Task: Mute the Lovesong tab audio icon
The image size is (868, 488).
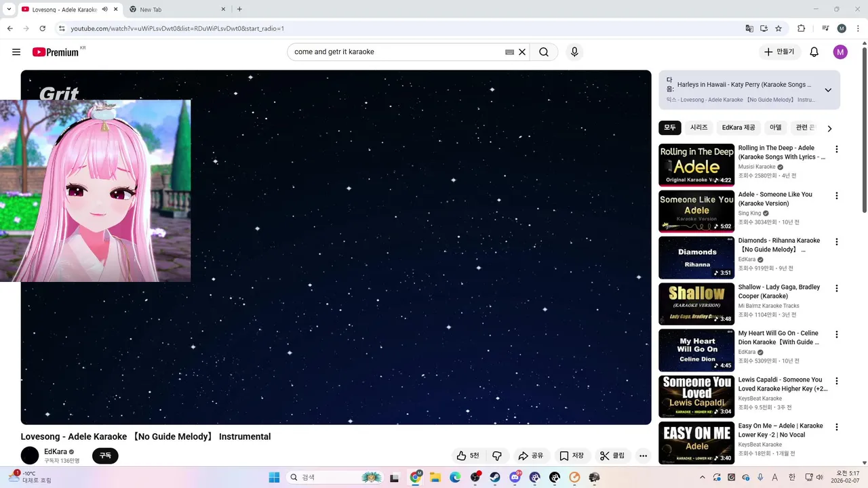Action: pos(105,9)
